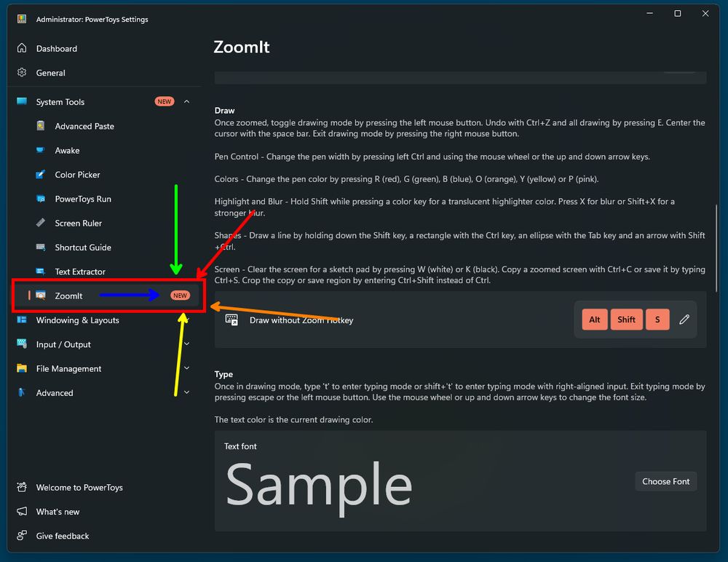This screenshot has height=562, width=728.
Task: Collapse the System Tools section chevron
Action: 186,101
